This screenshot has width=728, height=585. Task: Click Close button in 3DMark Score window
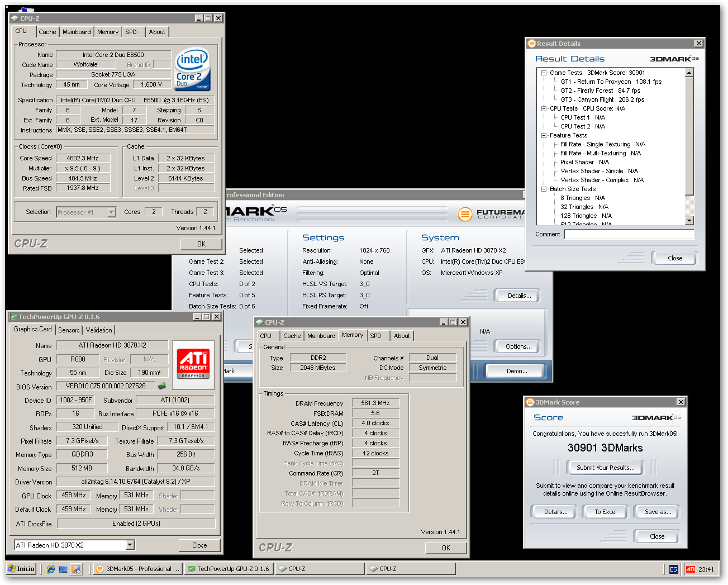coord(657,536)
